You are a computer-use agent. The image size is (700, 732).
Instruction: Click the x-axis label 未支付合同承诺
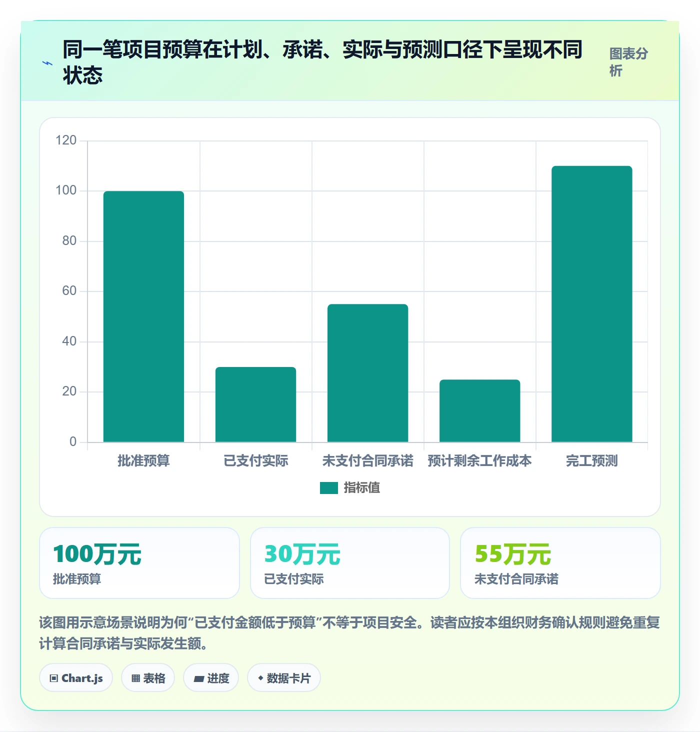(x=367, y=460)
